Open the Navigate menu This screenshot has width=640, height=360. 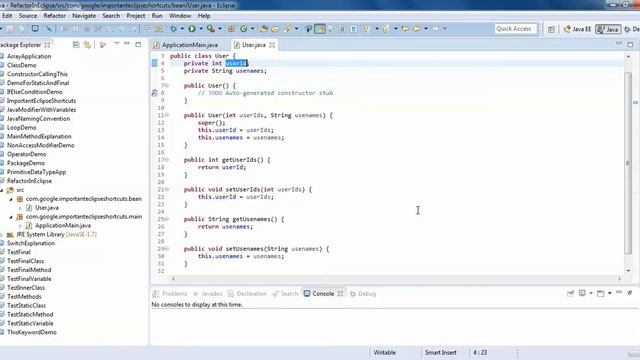84,16
